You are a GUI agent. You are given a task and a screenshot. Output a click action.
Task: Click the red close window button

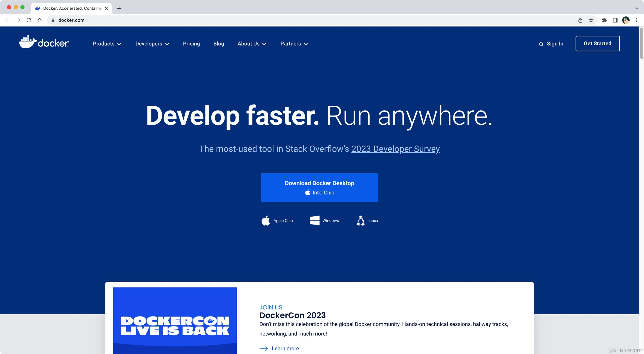click(x=9, y=7)
